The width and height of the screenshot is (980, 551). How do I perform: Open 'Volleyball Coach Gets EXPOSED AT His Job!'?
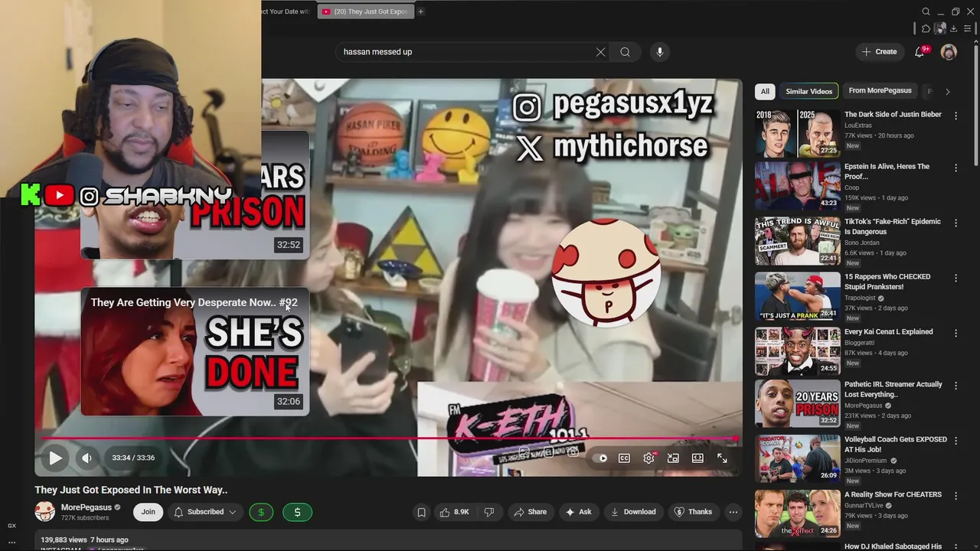pyautogui.click(x=896, y=445)
